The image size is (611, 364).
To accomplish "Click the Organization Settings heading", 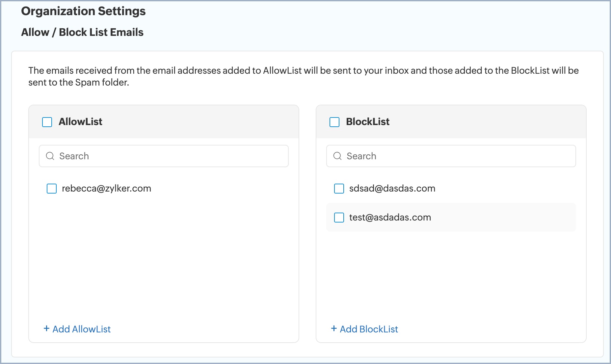I will tap(83, 11).
